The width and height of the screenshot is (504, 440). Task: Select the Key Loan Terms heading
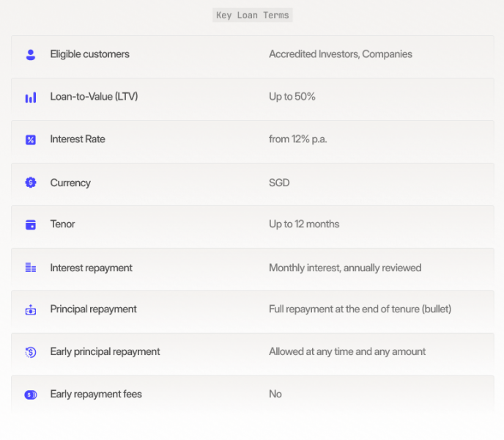[253, 15]
